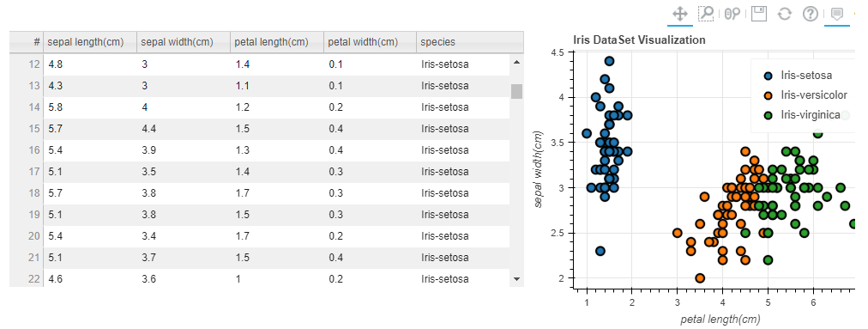Image resolution: width=868 pixels, height=329 pixels.
Task: Select row index 22 in the table
Action: pyautogui.click(x=27, y=279)
